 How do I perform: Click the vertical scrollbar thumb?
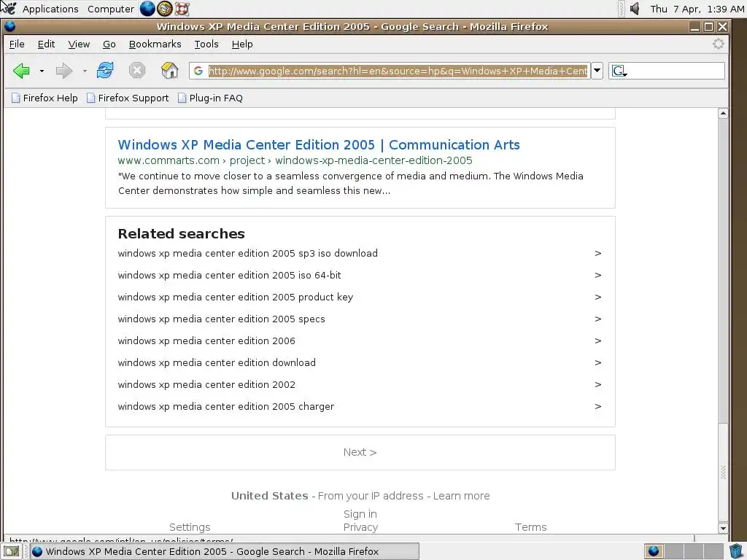click(x=723, y=472)
